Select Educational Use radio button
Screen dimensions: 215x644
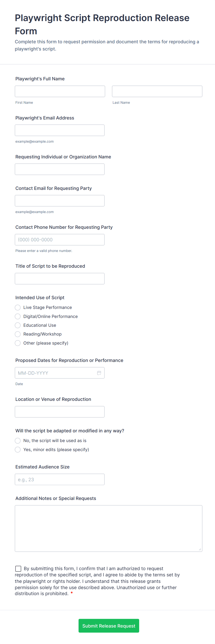[18, 325]
